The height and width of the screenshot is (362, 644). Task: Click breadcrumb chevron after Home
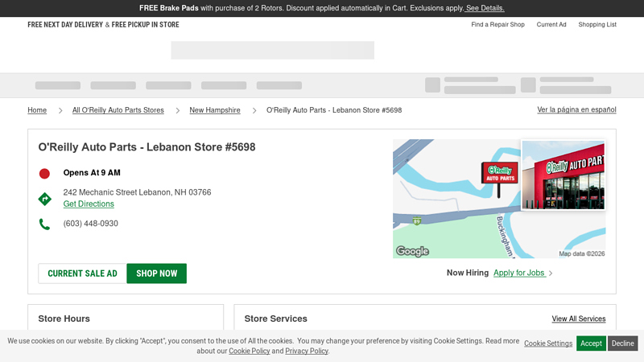click(59, 110)
